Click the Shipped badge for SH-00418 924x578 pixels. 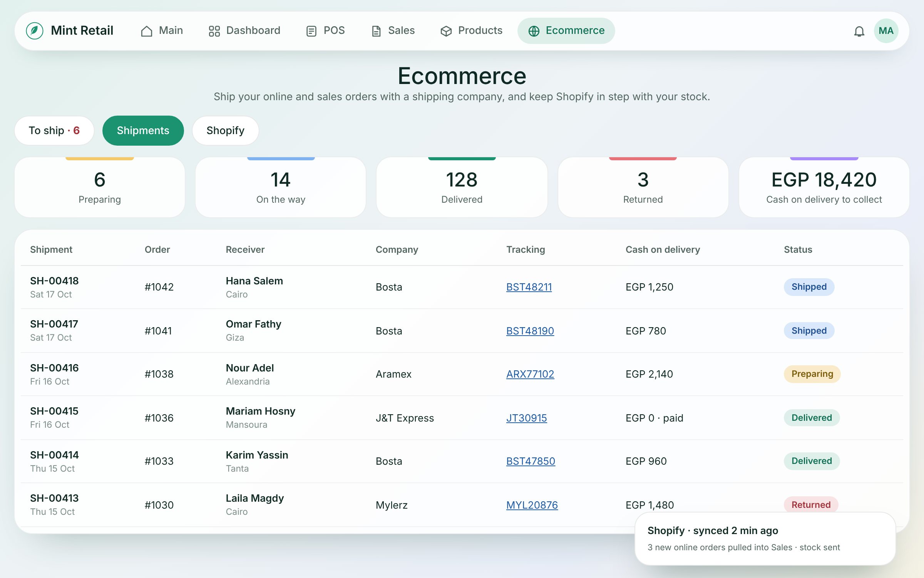click(809, 287)
